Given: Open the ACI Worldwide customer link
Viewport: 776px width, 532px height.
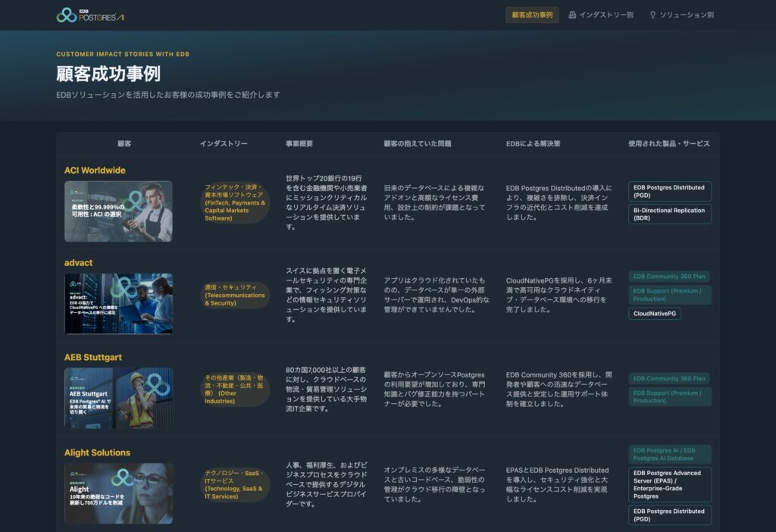Looking at the screenshot, I should (95, 171).
